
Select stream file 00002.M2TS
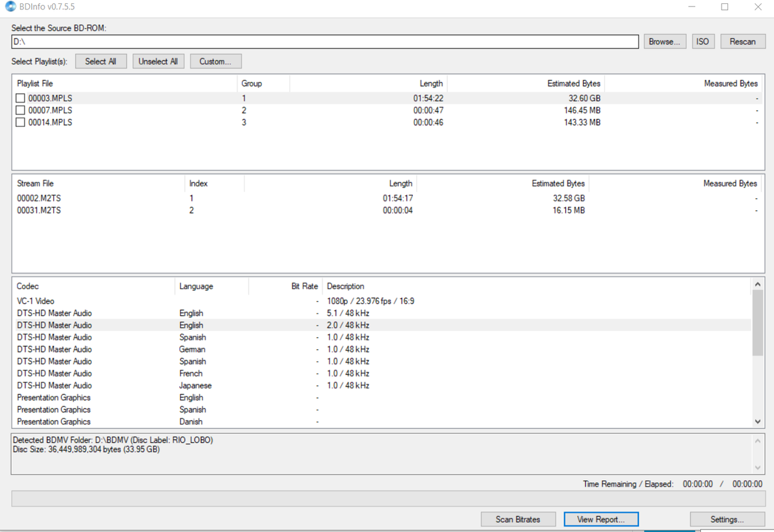click(388, 198)
